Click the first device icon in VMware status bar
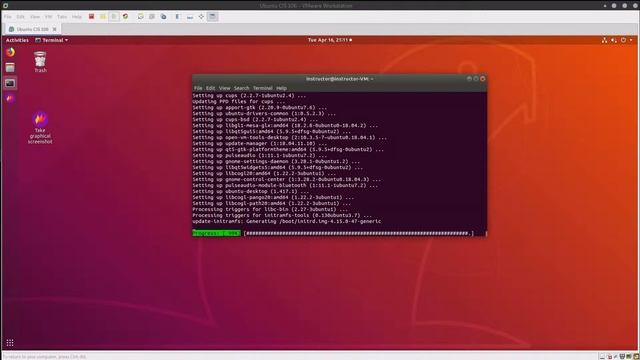This screenshot has height=360, width=640. (x=602, y=356)
